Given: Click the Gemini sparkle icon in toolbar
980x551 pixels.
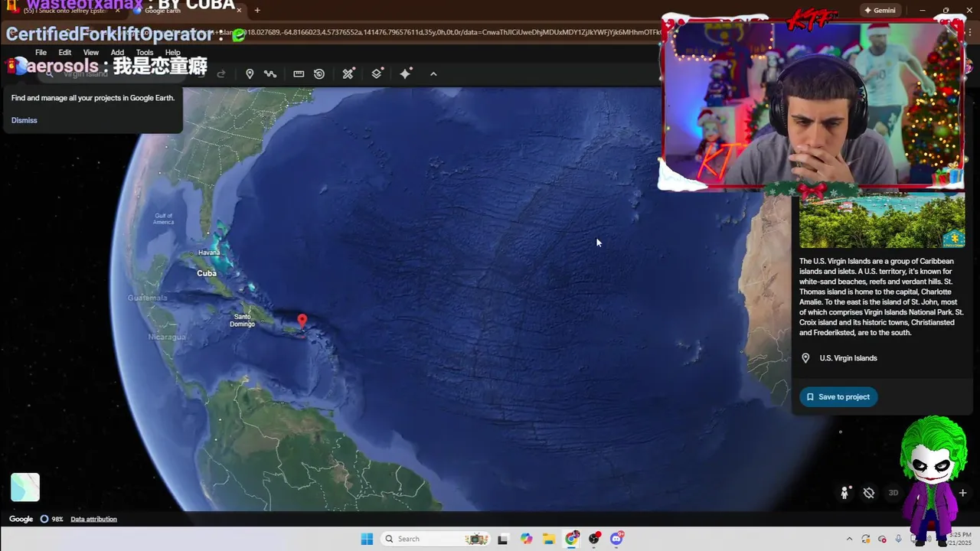Looking at the screenshot, I should pos(406,73).
